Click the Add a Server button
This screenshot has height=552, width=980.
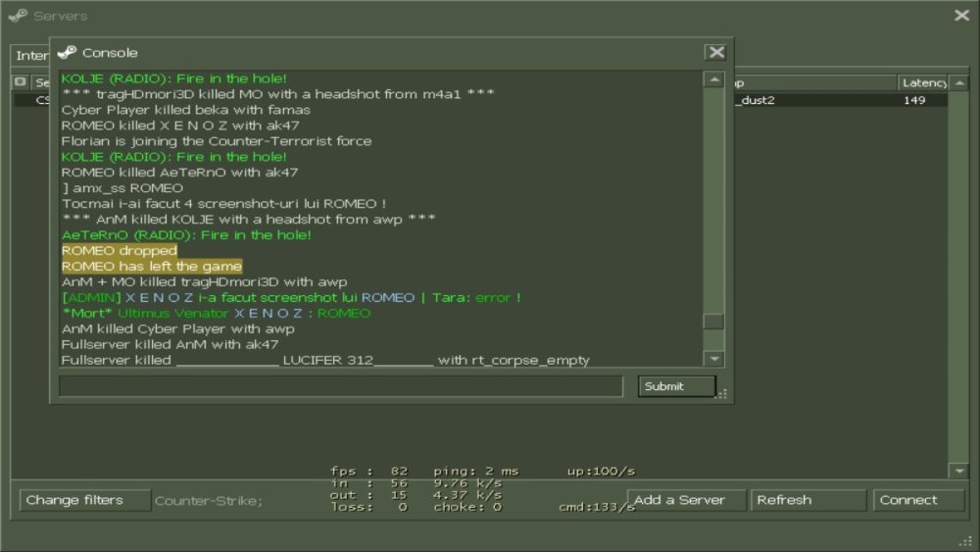686,500
